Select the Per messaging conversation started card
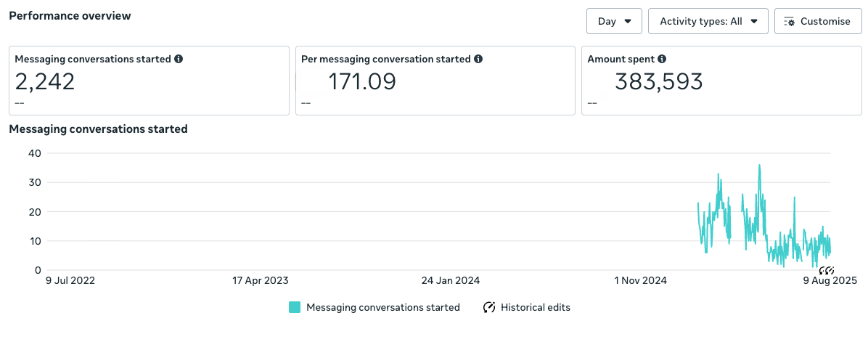 [x=435, y=80]
